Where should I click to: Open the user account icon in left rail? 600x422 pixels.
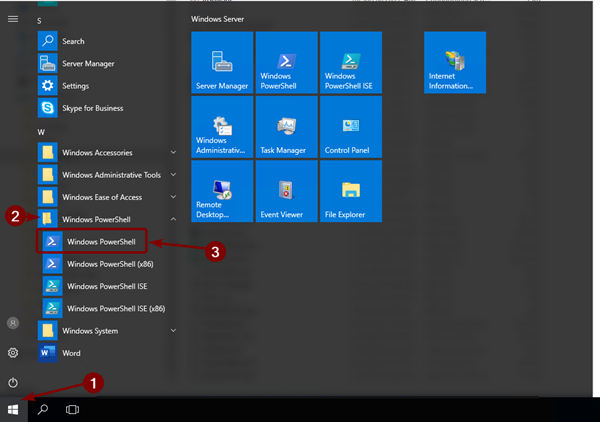pyautogui.click(x=13, y=323)
